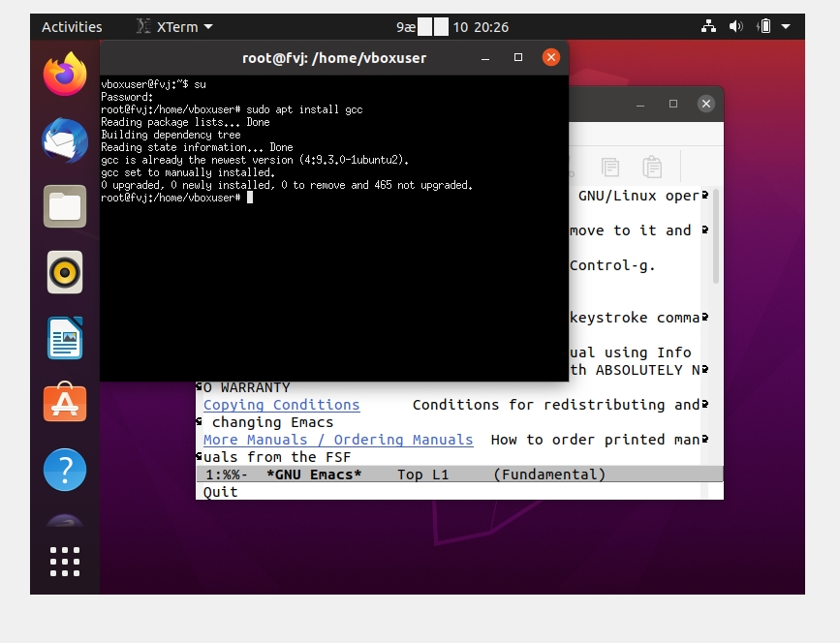Click the Quit message in Emacs echo area
Viewport: 840px width, 643px height.
220,492
